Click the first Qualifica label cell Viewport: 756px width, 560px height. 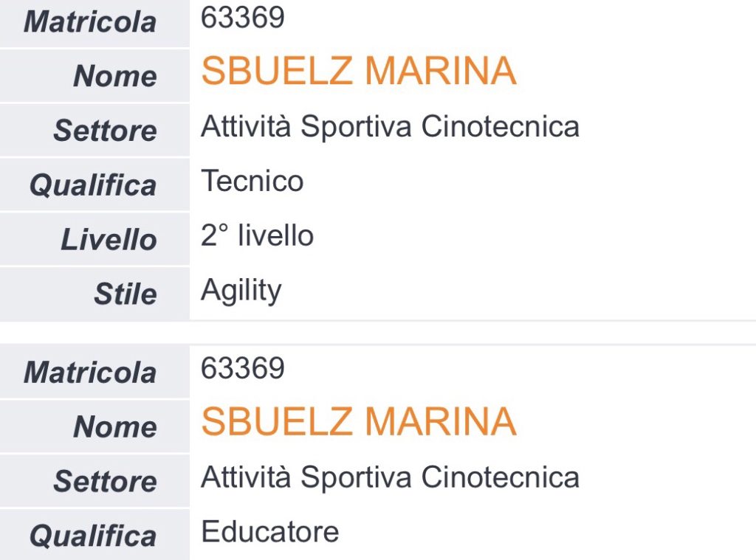pyautogui.click(x=94, y=184)
